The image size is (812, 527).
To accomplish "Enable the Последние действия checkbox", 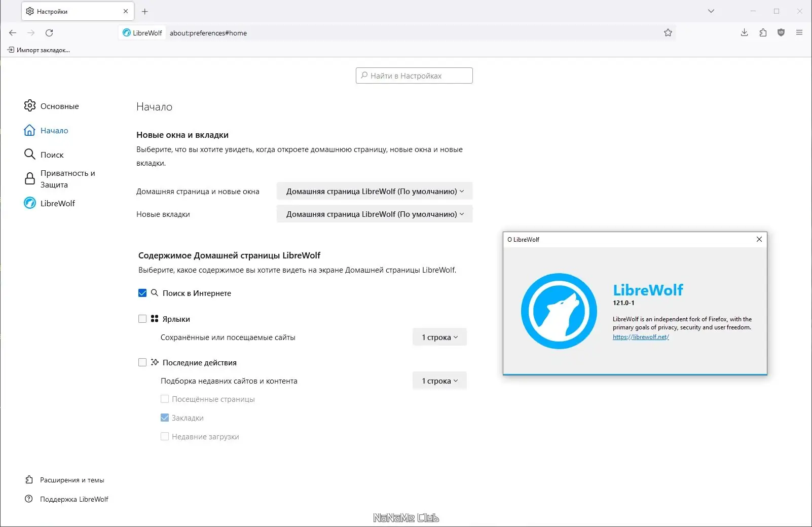I will point(142,362).
